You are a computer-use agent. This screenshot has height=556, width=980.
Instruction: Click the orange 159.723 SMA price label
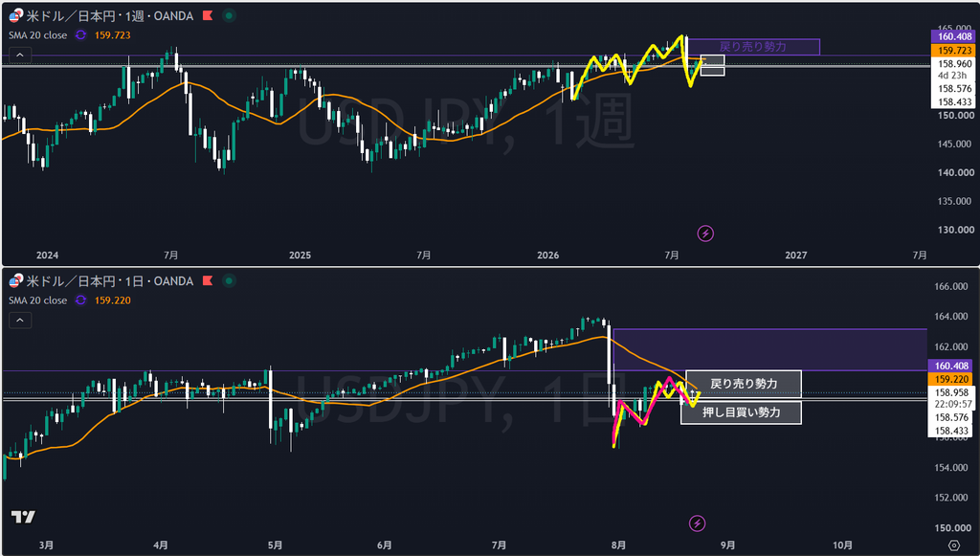tap(954, 50)
